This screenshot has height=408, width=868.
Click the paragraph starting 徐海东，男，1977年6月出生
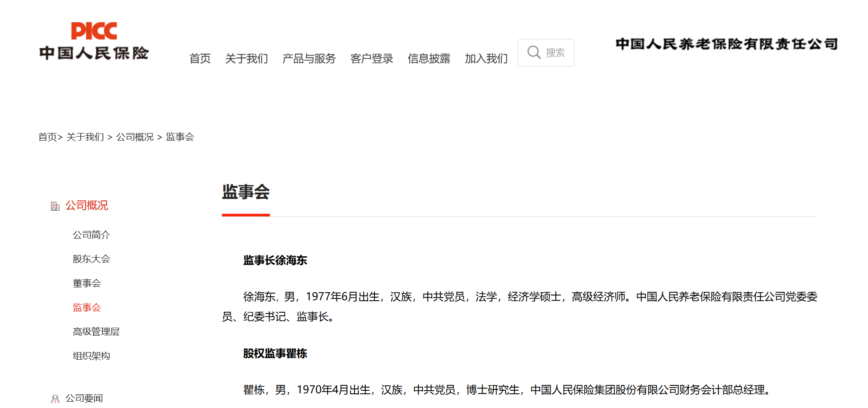click(519, 306)
